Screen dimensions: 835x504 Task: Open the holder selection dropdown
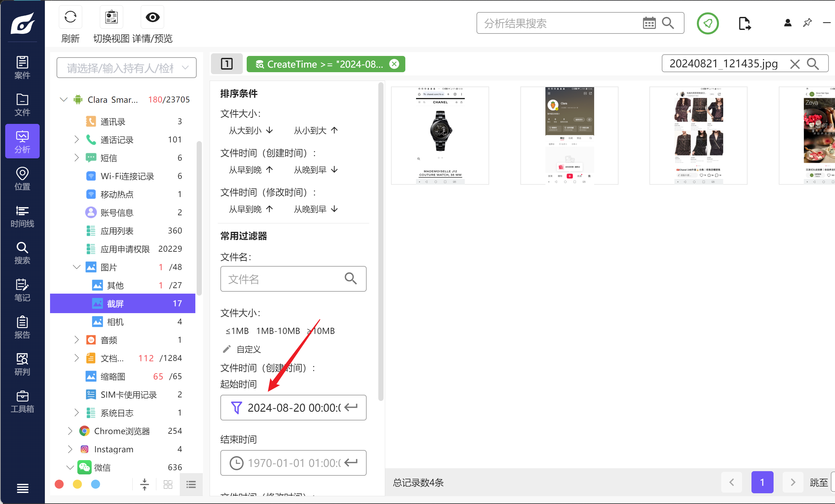tap(185, 68)
